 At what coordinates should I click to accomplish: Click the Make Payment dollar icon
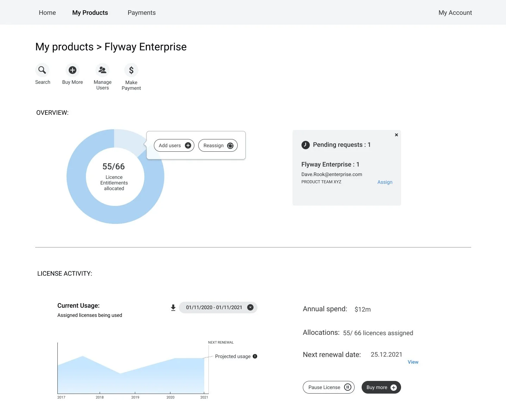pyautogui.click(x=131, y=70)
